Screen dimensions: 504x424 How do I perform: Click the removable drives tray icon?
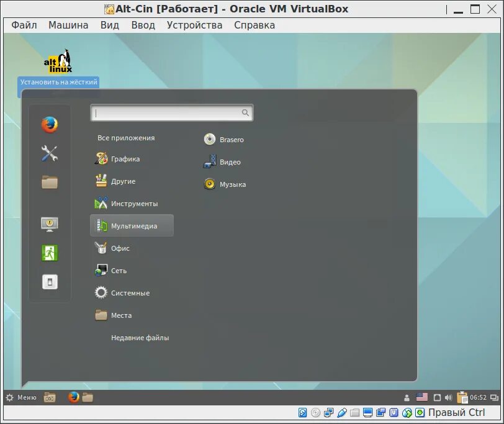pos(437,398)
